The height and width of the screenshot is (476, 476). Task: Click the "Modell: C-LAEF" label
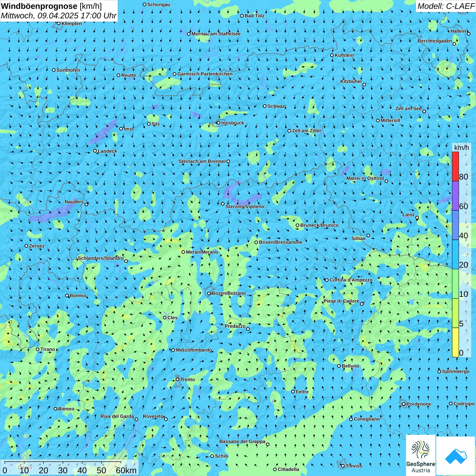(446, 6)
